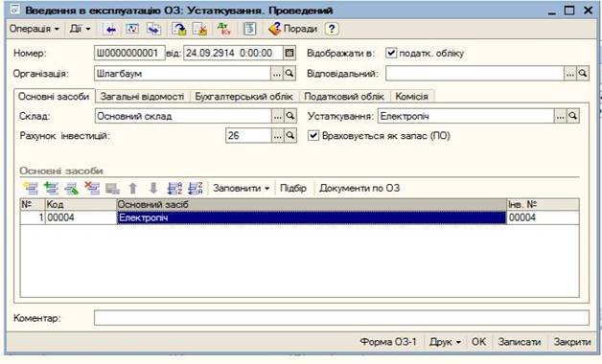The height and width of the screenshot is (364, 602).
Task: Click the Закрити button
Action: [572, 342]
